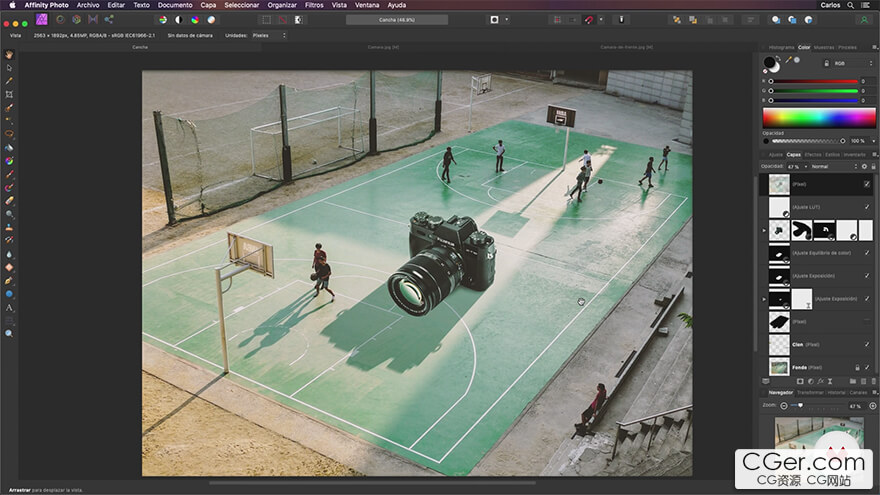
Task: Pick a colour from the spectrum bar
Action: [x=819, y=117]
